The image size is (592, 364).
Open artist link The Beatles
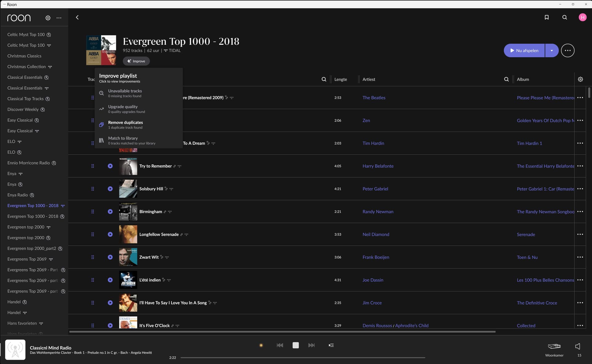click(x=374, y=98)
